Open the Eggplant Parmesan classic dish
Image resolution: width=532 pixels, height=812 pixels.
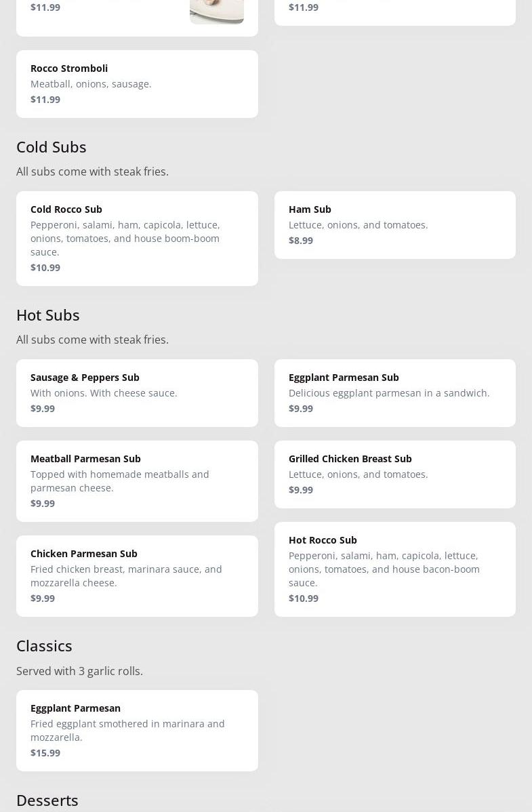137,730
